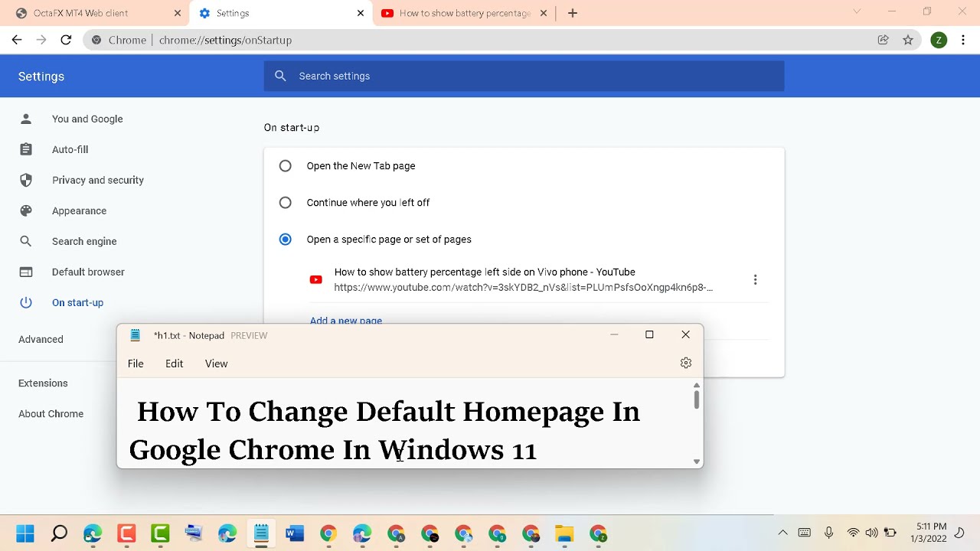The height and width of the screenshot is (551, 980).
Task: Click into the Notepad text area
Action: (x=406, y=423)
